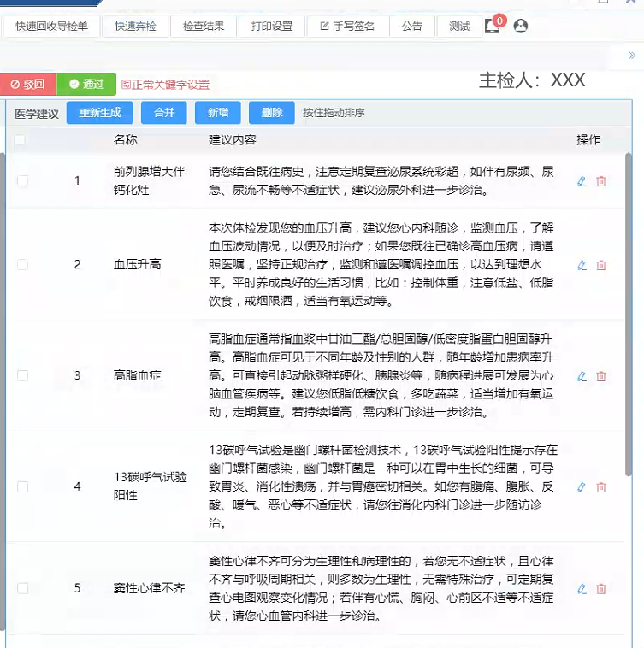Select the 13碳呼气试验阳性 name cell
Image resolution: width=644 pixels, height=648 pixels.
coord(150,486)
